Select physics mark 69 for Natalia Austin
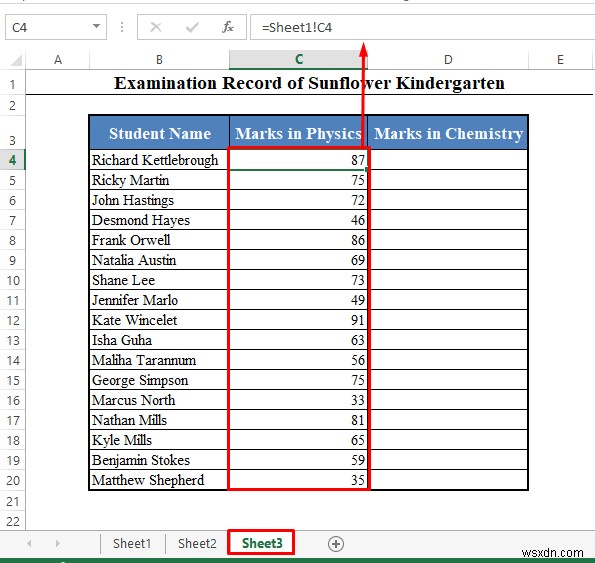Viewport: 595px width, 563px height. [x=298, y=260]
